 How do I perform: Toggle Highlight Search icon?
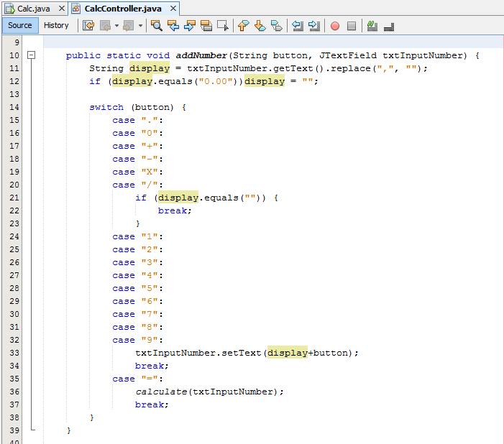(x=206, y=25)
